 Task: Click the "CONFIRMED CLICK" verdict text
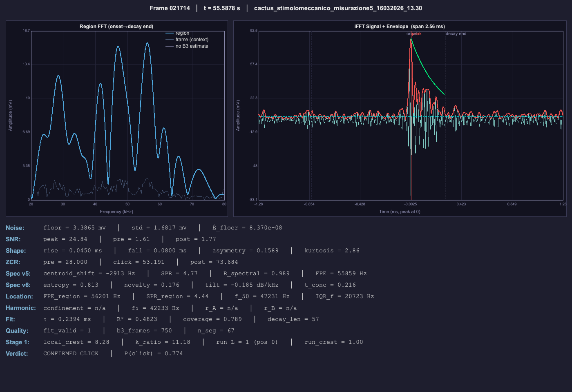pos(71,354)
